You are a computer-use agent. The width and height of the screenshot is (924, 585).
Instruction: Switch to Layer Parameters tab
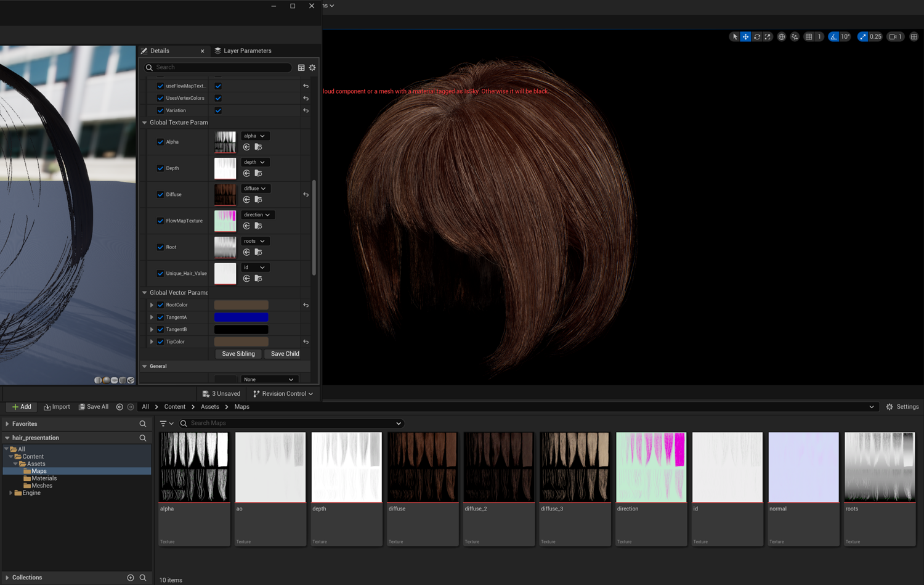click(243, 51)
